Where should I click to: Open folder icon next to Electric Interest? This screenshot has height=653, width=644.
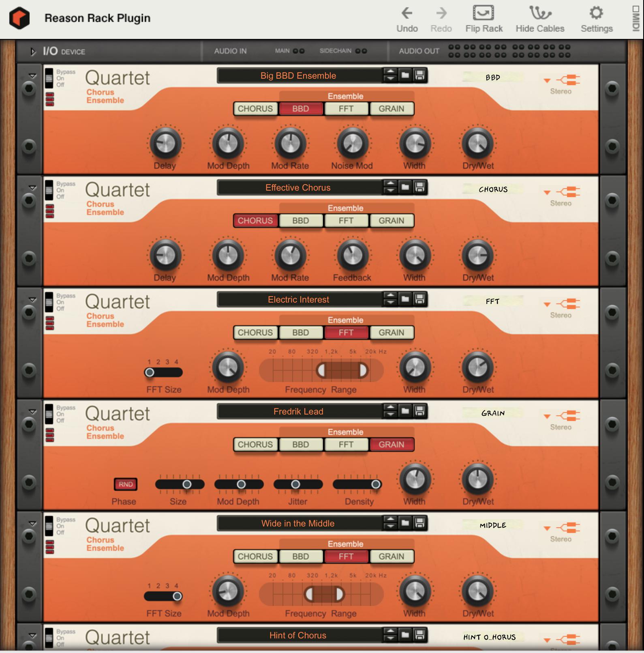(x=405, y=299)
